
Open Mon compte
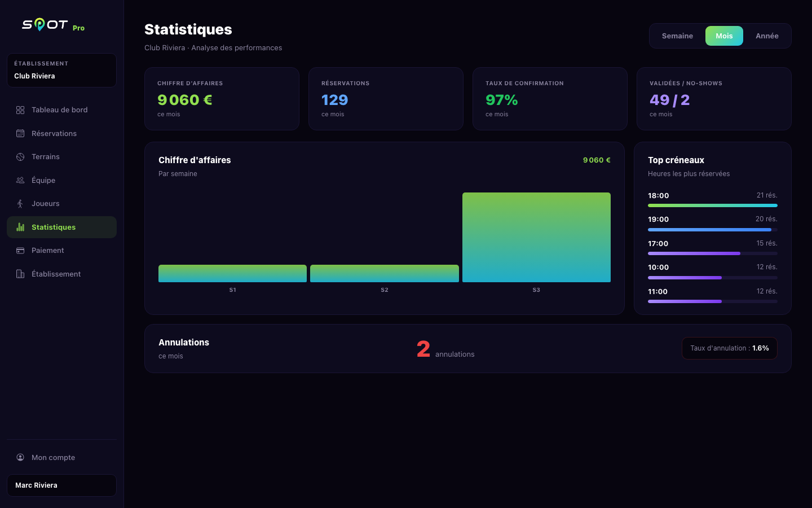click(61, 458)
